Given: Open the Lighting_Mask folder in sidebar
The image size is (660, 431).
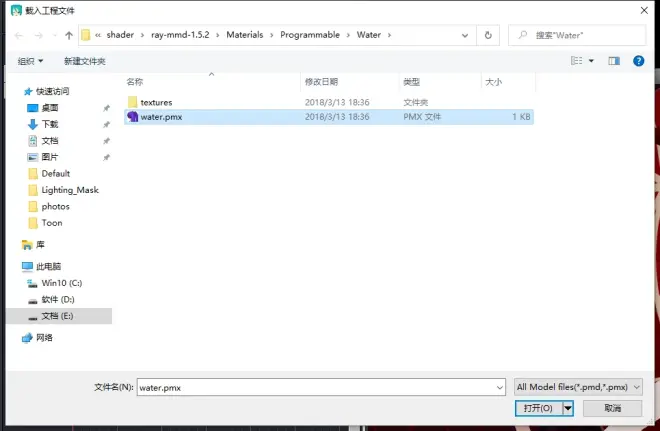Looking at the screenshot, I should [70, 190].
